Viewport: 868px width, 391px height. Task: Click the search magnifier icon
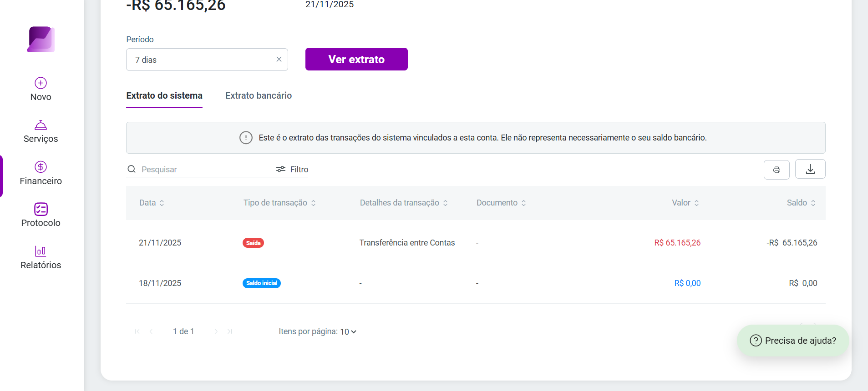click(x=132, y=169)
